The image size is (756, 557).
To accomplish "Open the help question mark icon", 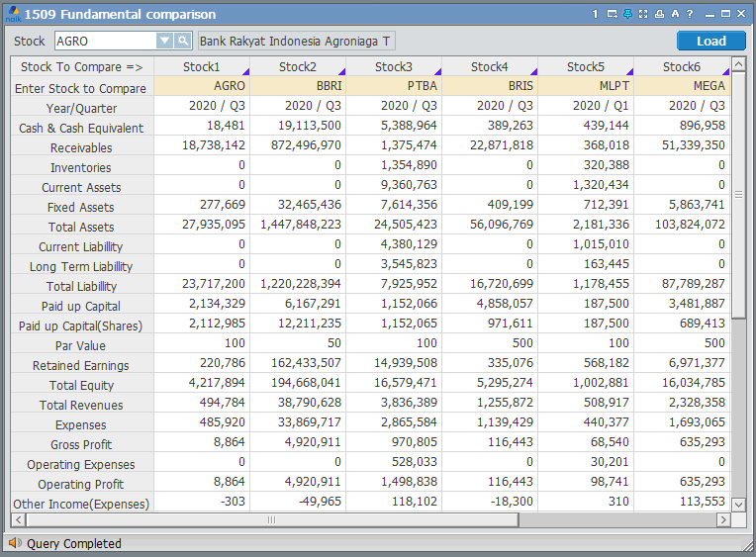I will (x=690, y=14).
